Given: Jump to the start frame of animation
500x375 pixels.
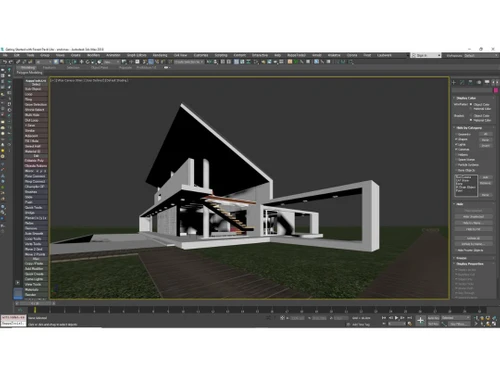Looking at the screenshot, I should (384, 318).
